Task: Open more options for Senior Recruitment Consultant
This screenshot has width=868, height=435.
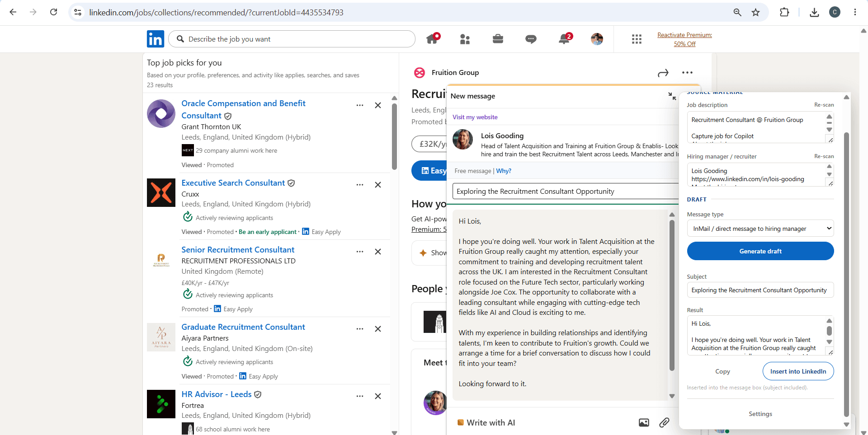Action: point(360,252)
